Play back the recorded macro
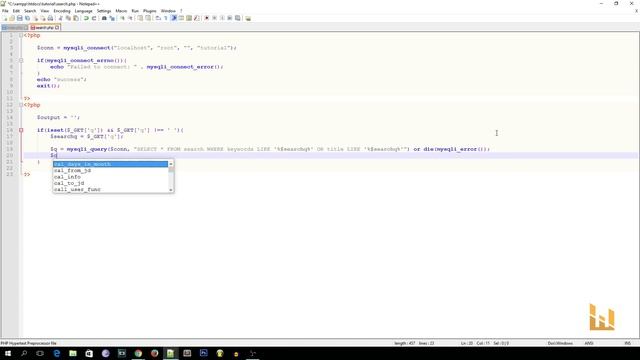640x360 pixels. (x=222, y=18)
